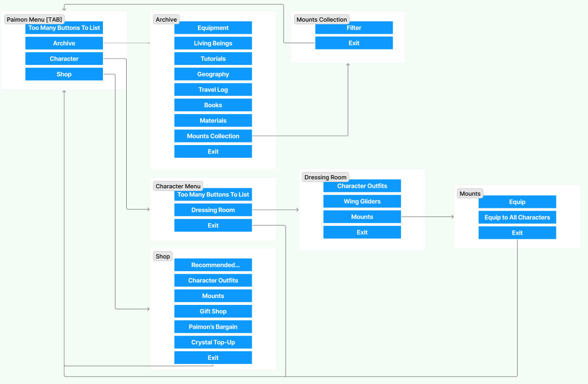Screen dimensions: 588x384
Task: Open the Living Beings entry
Action: tap(213, 43)
